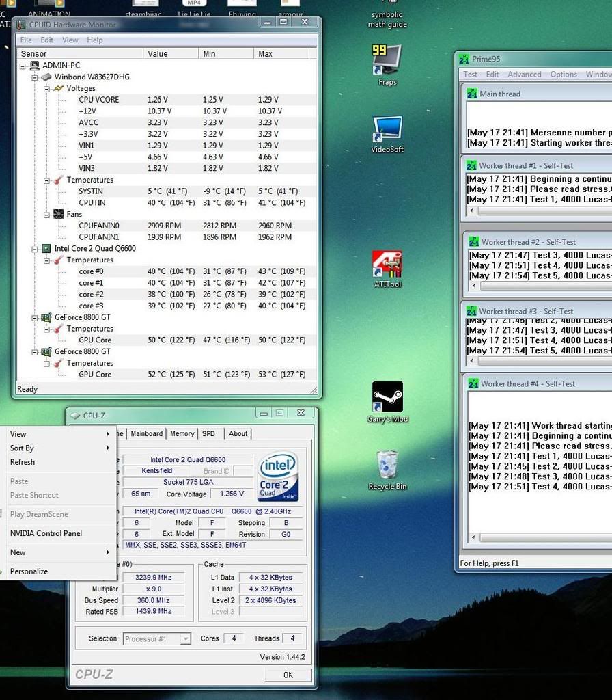Collapse the Temperatures branch containing SYSTIN
612x700 pixels.
coord(46,180)
